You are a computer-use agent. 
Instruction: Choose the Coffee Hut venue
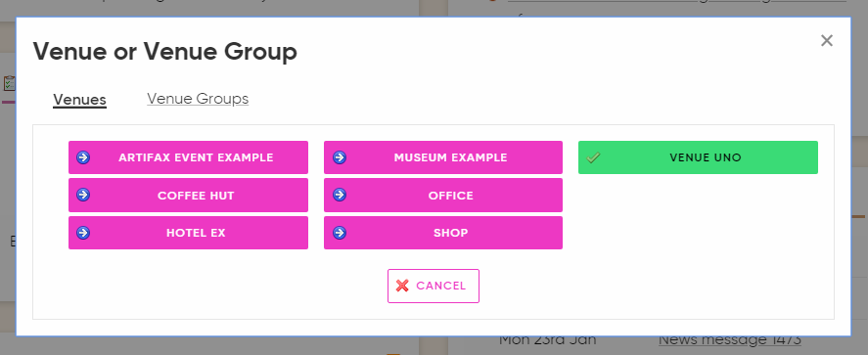click(188, 196)
